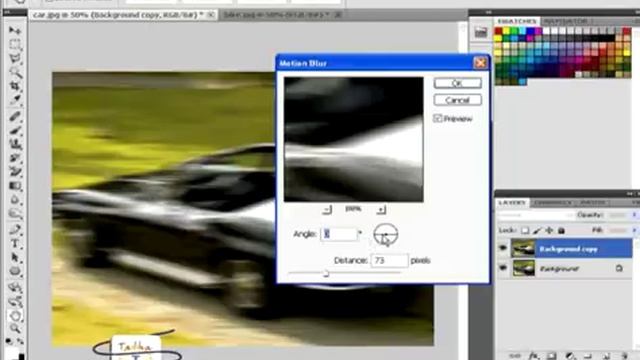The width and height of the screenshot is (640, 360).
Task: Switch to the Layers tab
Action: (512, 202)
